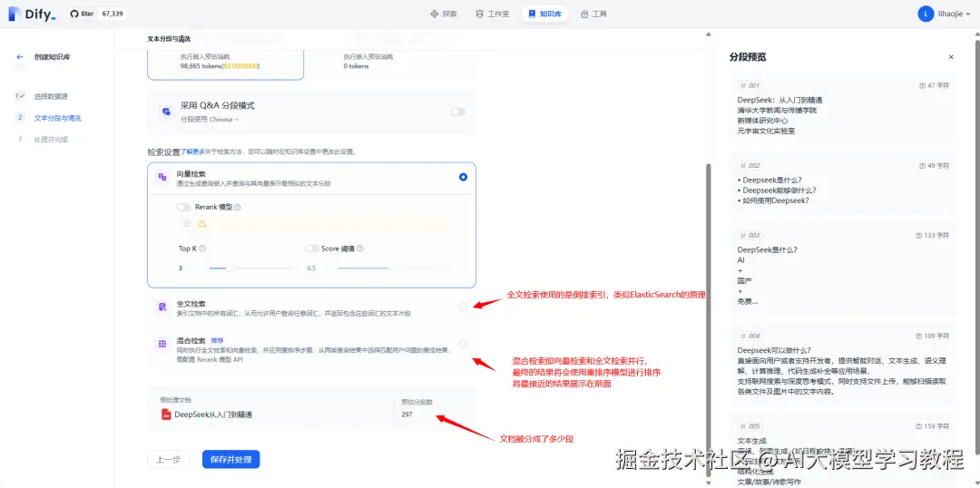Click the help icon next to Top K
980x488 pixels.
click(x=202, y=249)
